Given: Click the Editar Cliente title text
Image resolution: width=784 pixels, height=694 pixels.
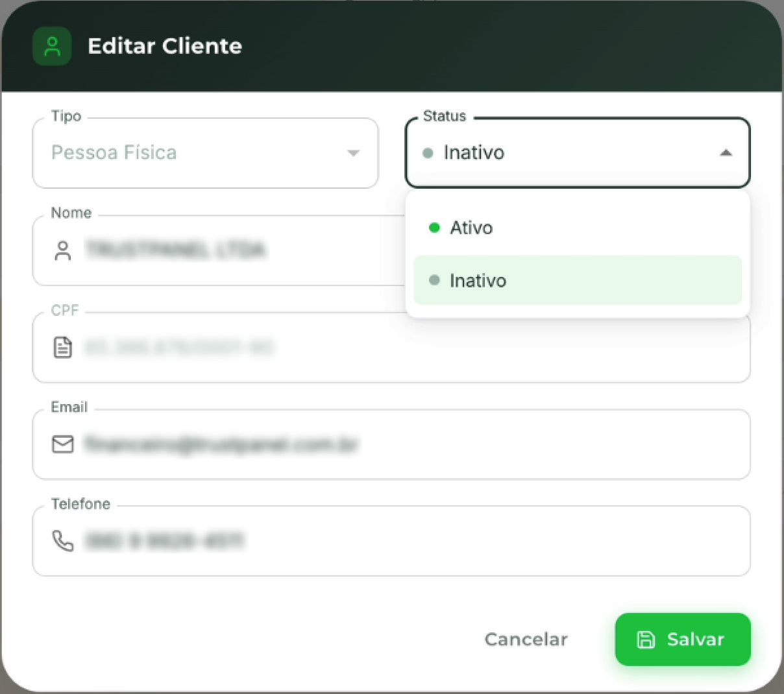Looking at the screenshot, I should (x=165, y=46).
